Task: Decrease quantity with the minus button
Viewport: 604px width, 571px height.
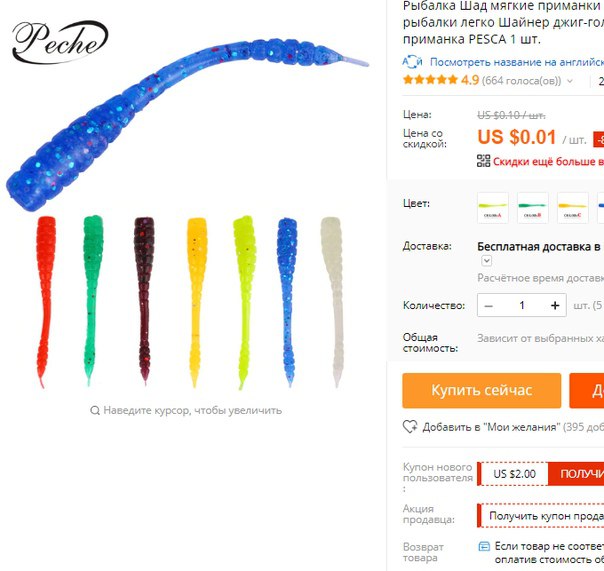Action: point(488,306)
